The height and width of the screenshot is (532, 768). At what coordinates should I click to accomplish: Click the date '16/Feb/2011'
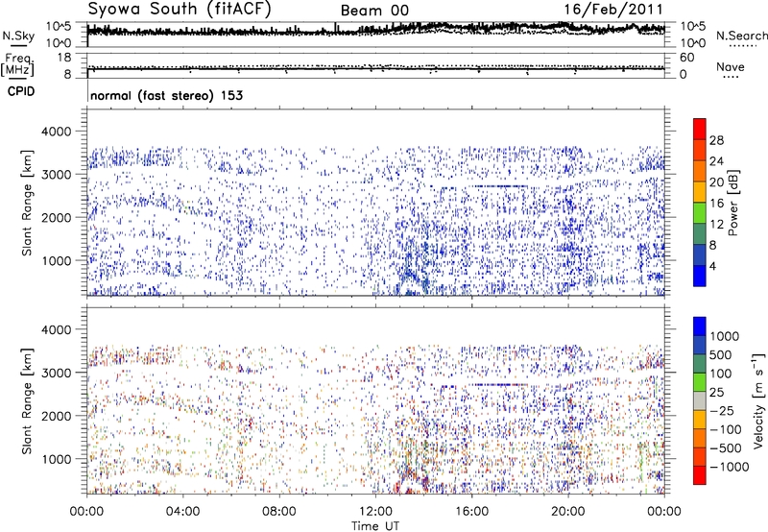tap(613, 10)
